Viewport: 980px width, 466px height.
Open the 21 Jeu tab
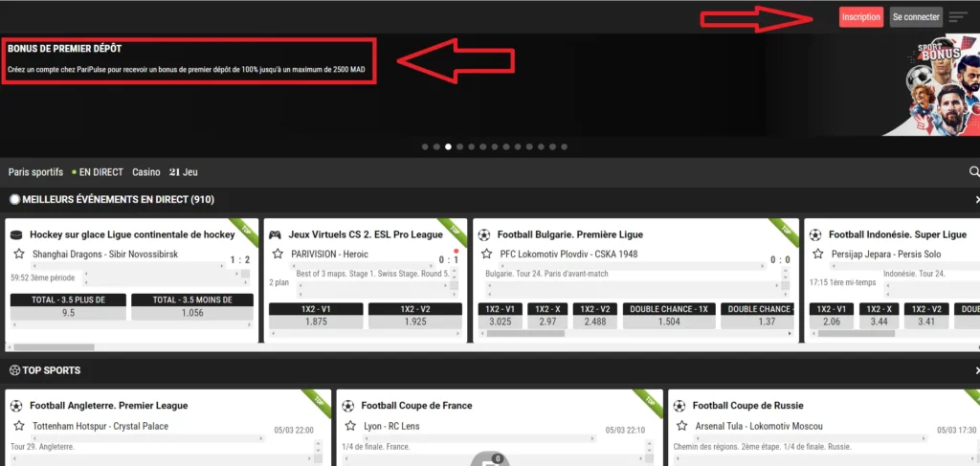(x=183, y=172)
